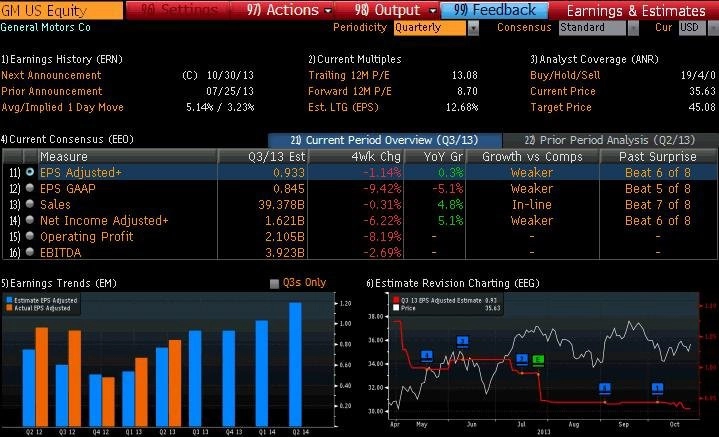The height and width of the screenshot is (437, 719).
Task: Click the Target Price value 45.08
Action: point(702,107)
